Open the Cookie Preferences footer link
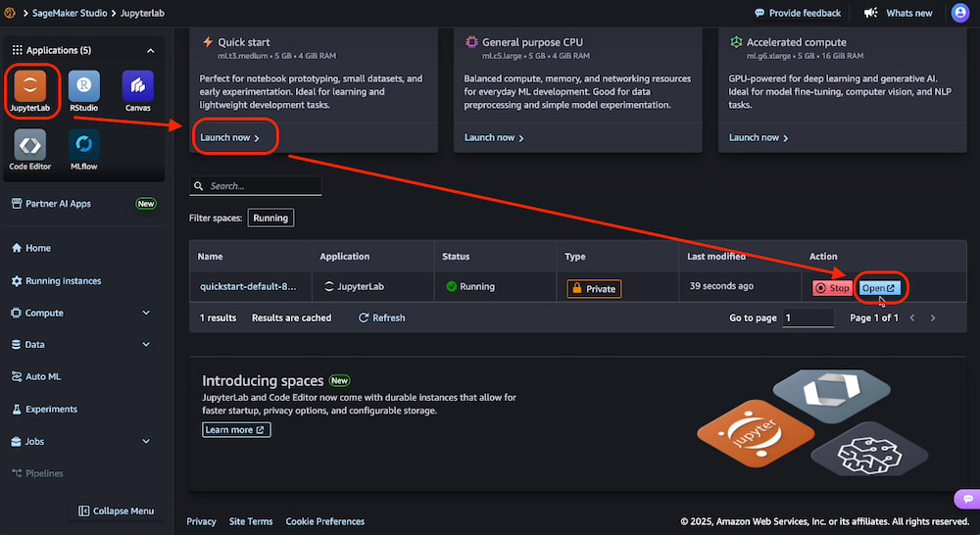The width and height of the screenshot is (980, 535). pyautogui.click(x=325, y=521)
